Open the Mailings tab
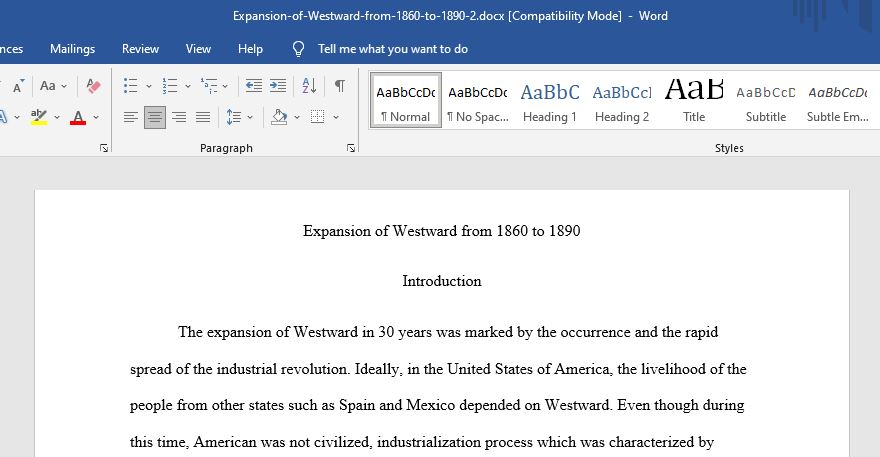The width and height of the screenshot is (880, 457). (72, 49)
